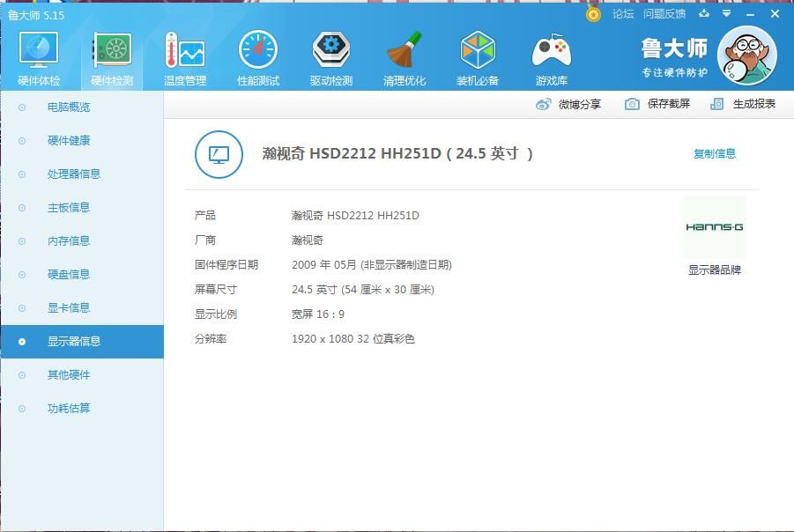Select 处理器信息 sidebar item

(x=74, y=174)
